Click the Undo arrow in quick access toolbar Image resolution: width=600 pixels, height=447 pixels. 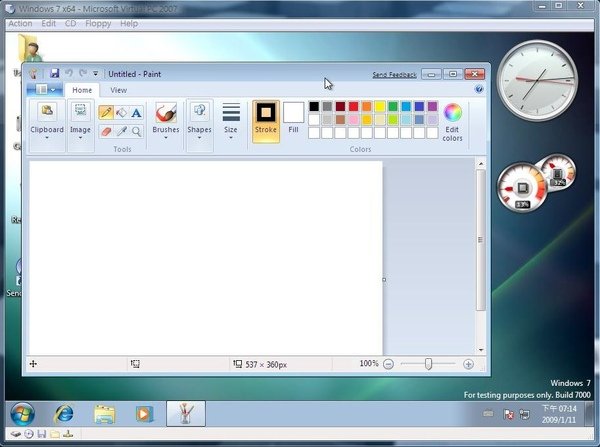(69, 73)
